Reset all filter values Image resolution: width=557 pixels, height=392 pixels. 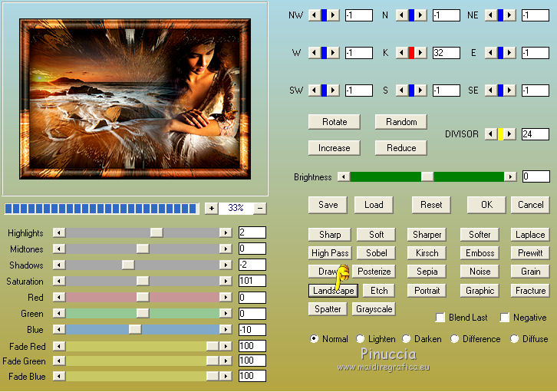point(431,205)
